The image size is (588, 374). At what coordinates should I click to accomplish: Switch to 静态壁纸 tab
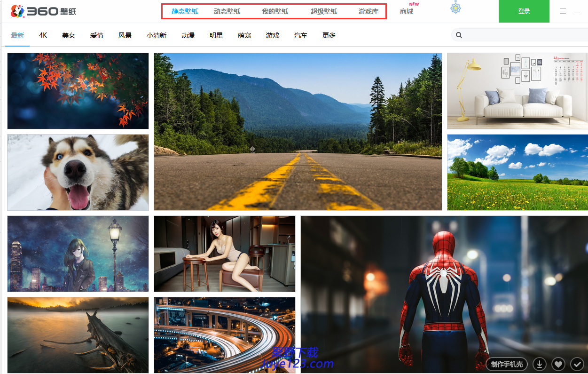point(185,11)
